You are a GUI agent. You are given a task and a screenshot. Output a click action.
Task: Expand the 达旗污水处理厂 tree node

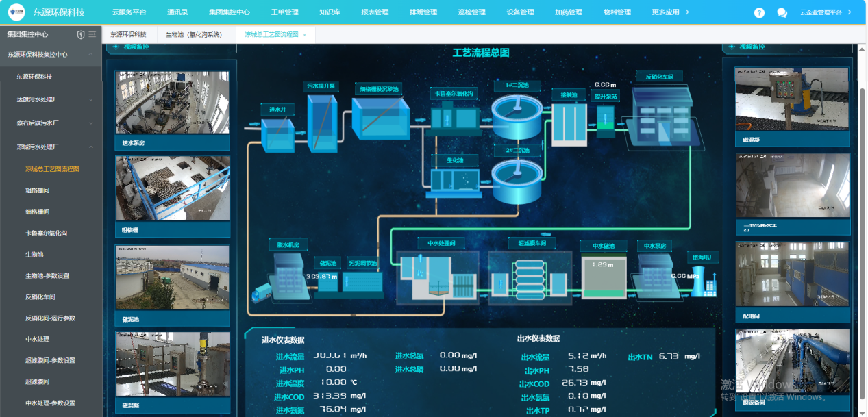click(x=90, y=99)
